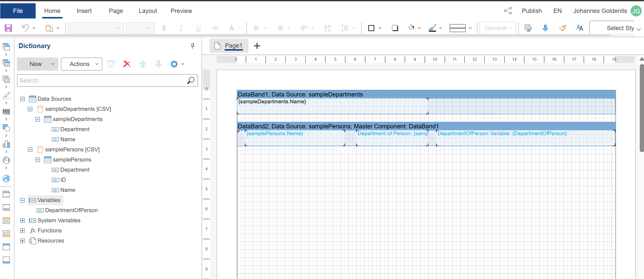
Task: Click the Undo icon
Action: [x=26, y=28]
